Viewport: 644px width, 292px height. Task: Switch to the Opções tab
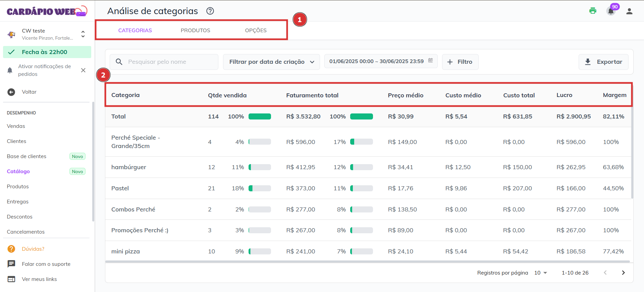(256, 30)
